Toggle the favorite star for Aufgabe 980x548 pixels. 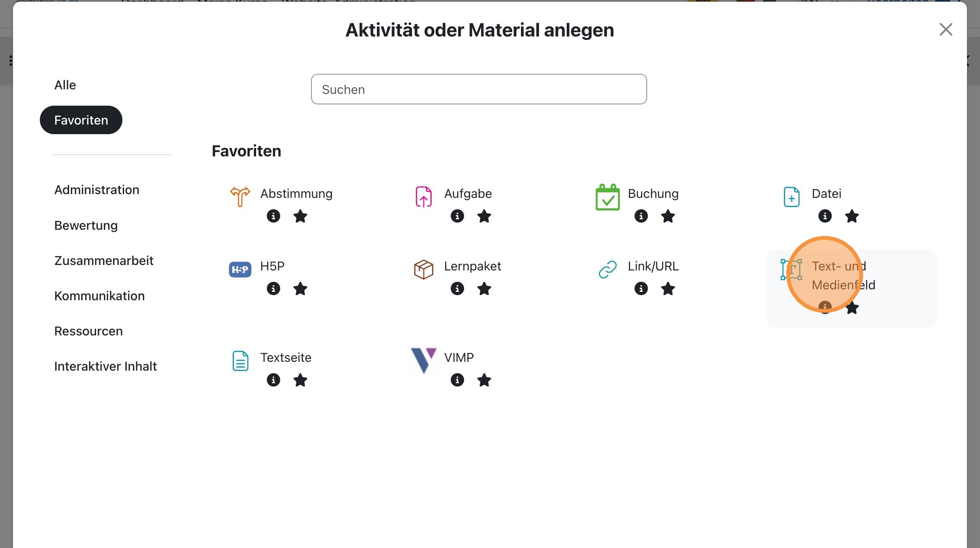(484, 216)
